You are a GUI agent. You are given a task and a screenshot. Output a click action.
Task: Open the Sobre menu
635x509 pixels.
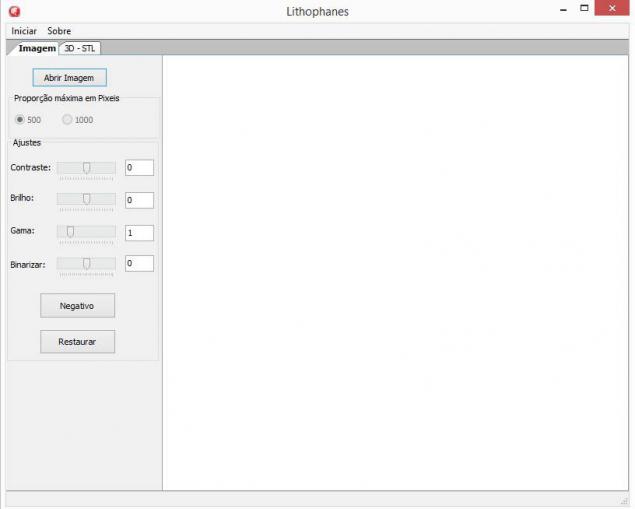click(x=59, y=31)
